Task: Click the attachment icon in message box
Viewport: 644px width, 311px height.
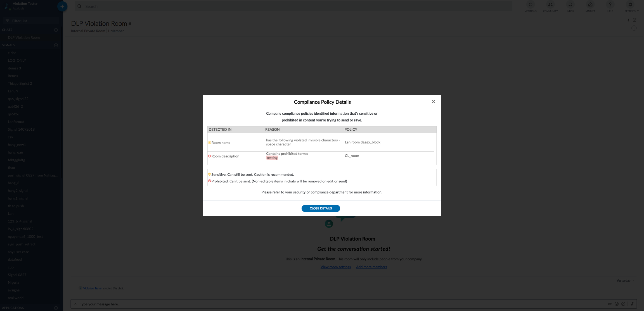Action: click(x=610, y=304)
